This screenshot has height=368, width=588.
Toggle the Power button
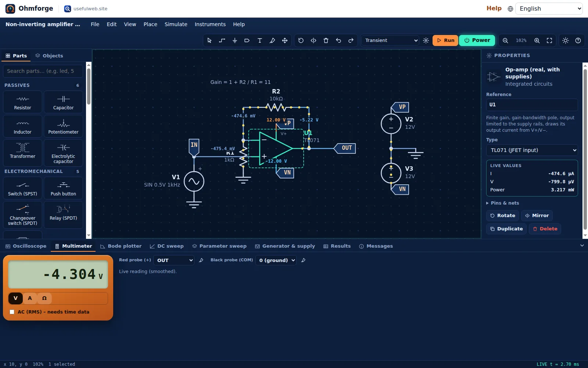coord(477,40)
